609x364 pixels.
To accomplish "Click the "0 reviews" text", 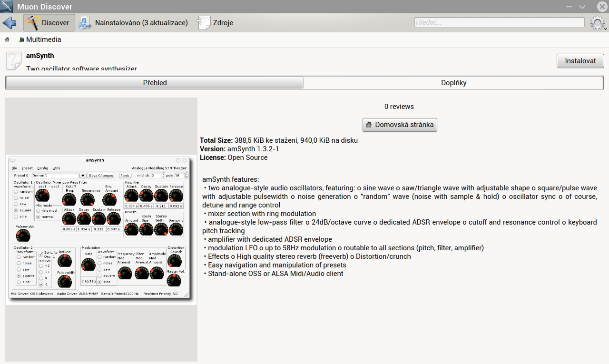I will [399, 107].
